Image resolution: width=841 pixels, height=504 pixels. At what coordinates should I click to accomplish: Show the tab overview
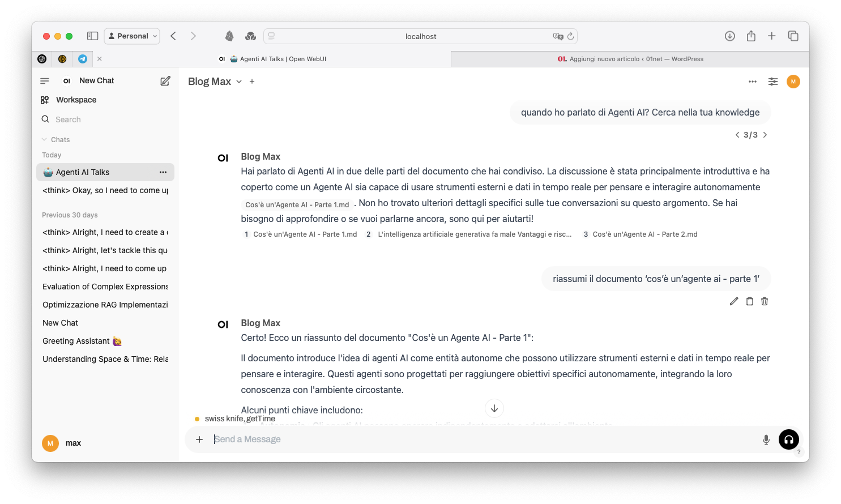[x=793, y=36]
